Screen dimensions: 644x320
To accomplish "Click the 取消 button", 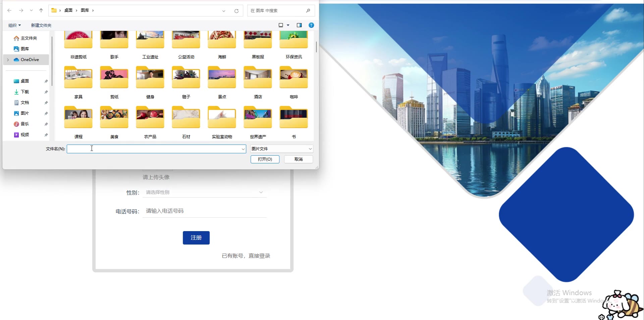I will tap(299, 159).
